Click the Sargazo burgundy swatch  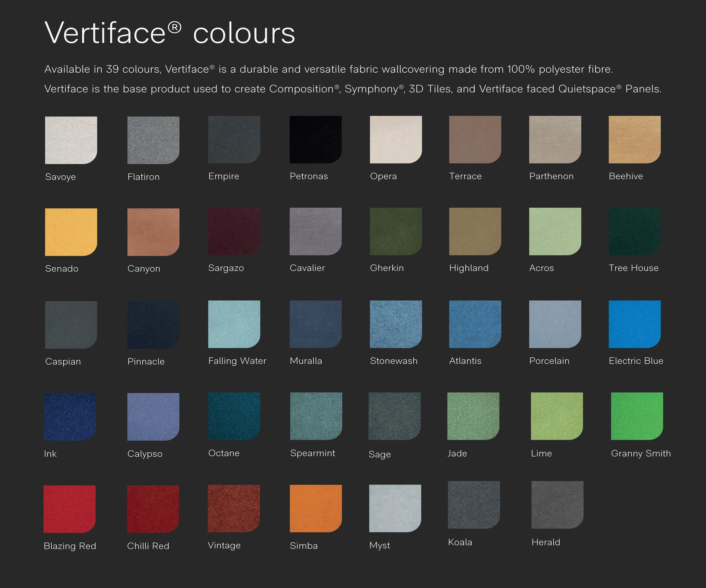pyautogui.click(x=234, y=231)
